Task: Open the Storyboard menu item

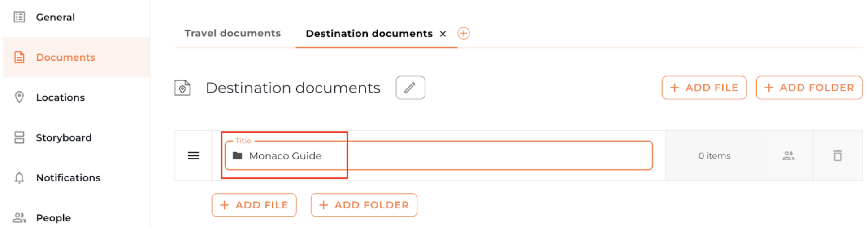Action: (x=64, y=137)
